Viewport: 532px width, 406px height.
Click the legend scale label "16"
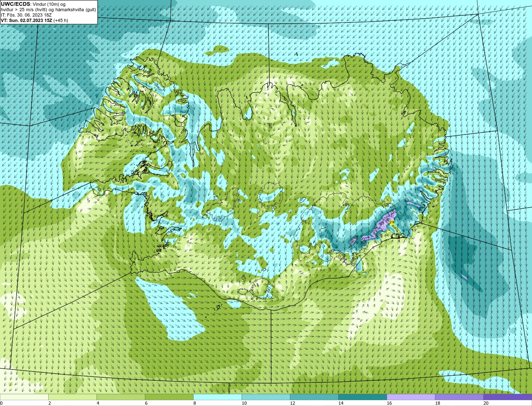click(389, 403)
